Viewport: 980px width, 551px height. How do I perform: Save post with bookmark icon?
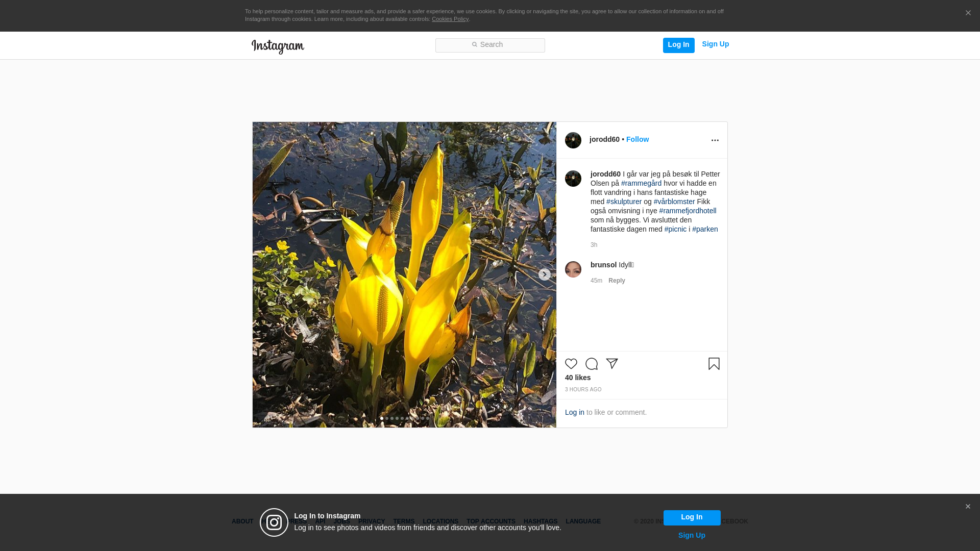(714, 364)
